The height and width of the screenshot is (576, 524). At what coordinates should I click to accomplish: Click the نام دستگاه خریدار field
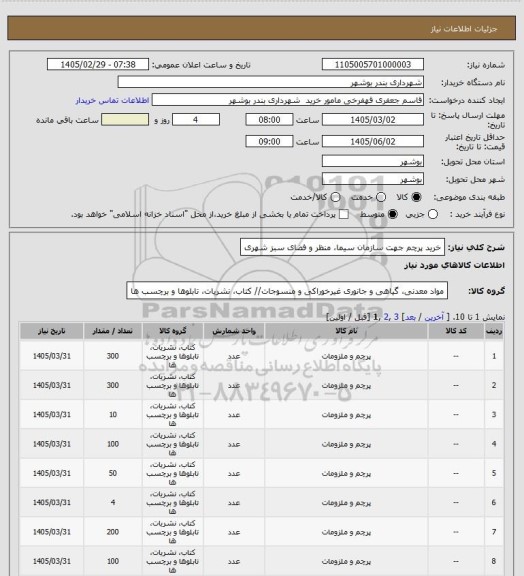(270, 82)
